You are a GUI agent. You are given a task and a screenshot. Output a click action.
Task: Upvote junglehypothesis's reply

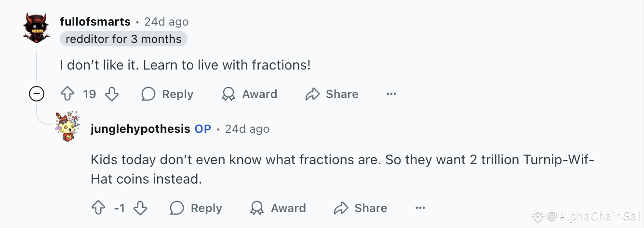[98, 208]
